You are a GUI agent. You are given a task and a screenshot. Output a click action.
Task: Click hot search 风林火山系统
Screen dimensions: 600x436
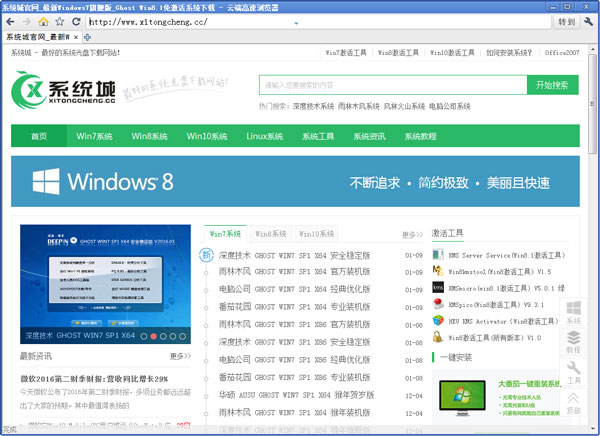404,106
